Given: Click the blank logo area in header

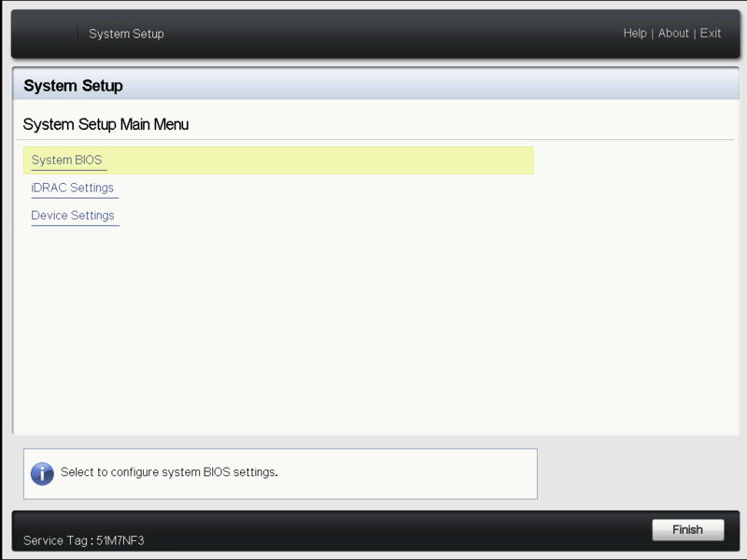Looking at the screenshot, I should pyautogui.click(x=44, y=34).
